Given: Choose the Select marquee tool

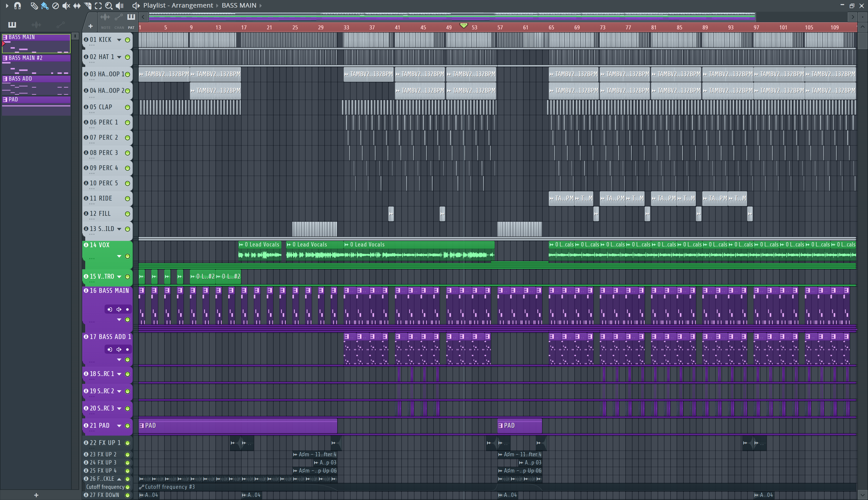Looking at the screenshot, I should pyautogui.click(x=98, y=6).
